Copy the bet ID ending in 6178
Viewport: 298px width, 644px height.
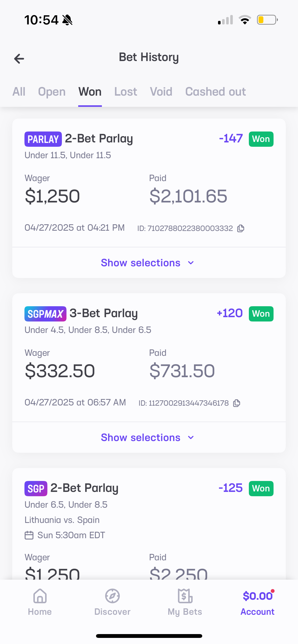(237, 403)
